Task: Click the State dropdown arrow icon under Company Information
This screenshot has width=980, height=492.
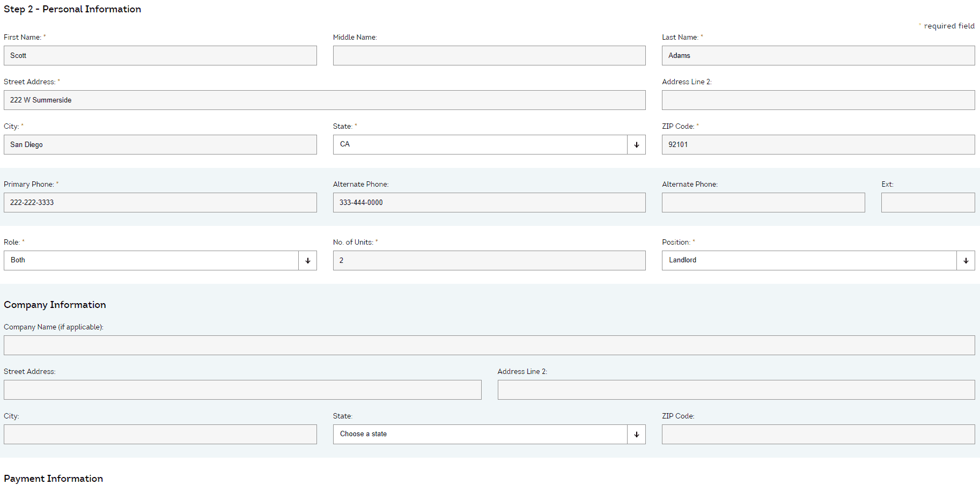Action: pyautogui.click(x=636, y=434)
